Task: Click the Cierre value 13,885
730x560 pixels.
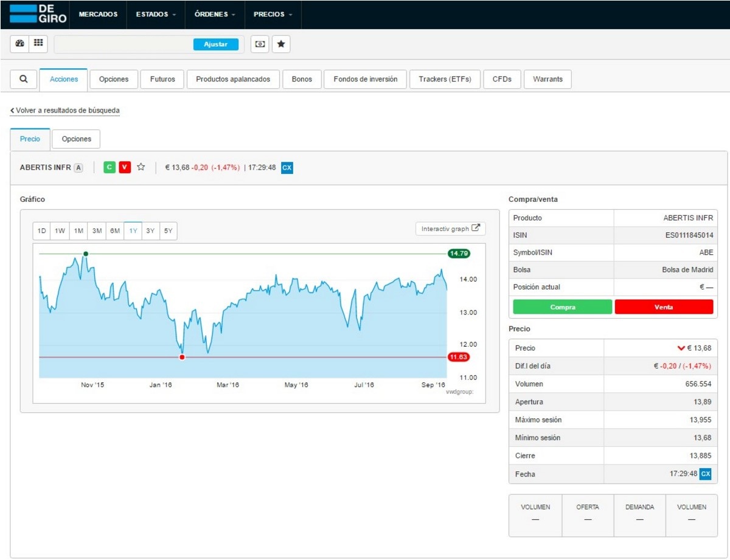Action: pyautogui.click(x=701, y=456)
